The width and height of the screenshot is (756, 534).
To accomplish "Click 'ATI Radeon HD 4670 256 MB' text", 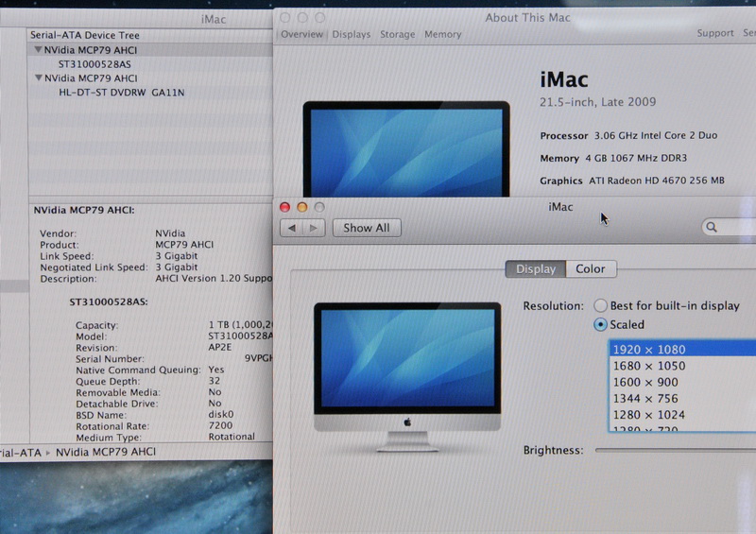I will coord(656,181).
